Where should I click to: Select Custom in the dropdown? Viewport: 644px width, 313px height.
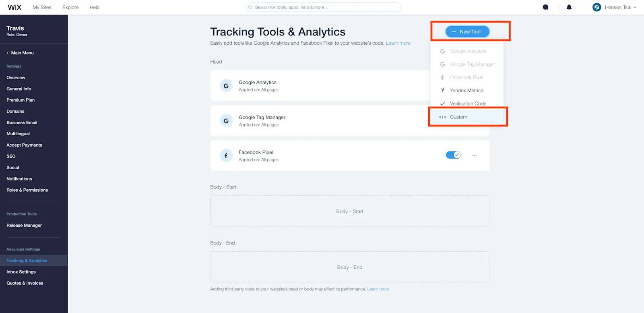(467, 117)
